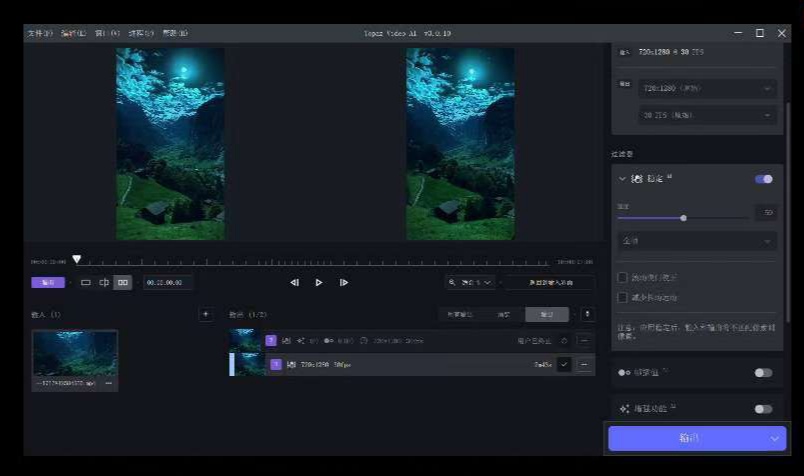The image size is (804, 476).
Task: Select the split view layout icon
Action: [104, 282]
